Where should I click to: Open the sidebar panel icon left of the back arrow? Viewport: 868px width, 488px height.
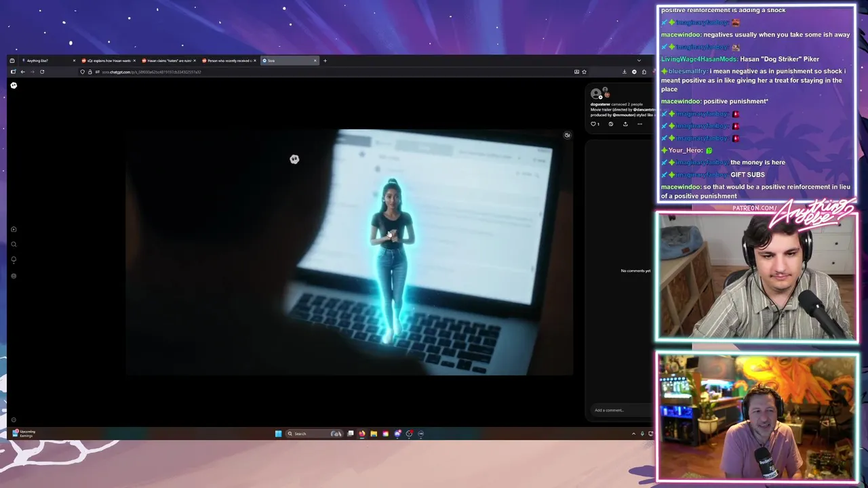pyautogui.click(x=13, y=72)
